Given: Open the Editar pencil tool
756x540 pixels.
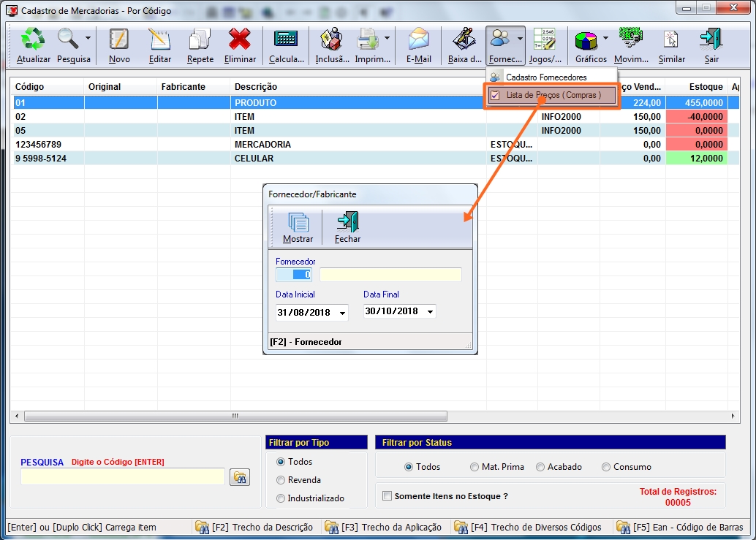Looking at the screenshot, I should tap(159, 40).
